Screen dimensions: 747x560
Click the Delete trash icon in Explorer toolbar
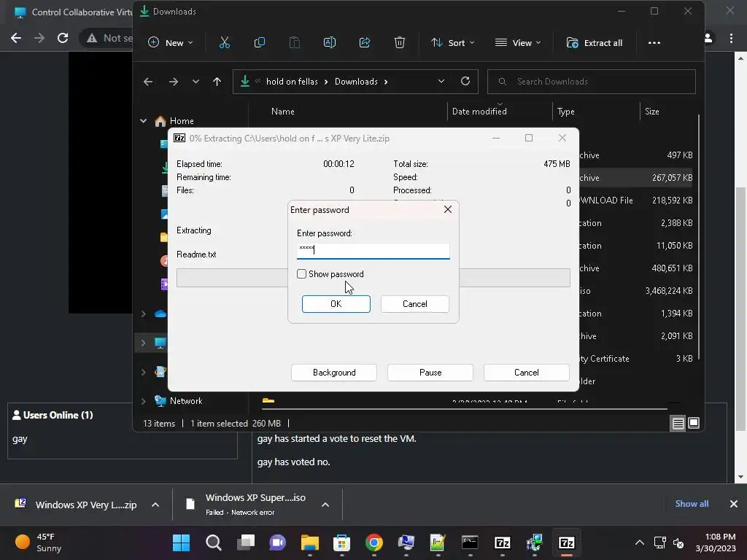pos(400,43)
